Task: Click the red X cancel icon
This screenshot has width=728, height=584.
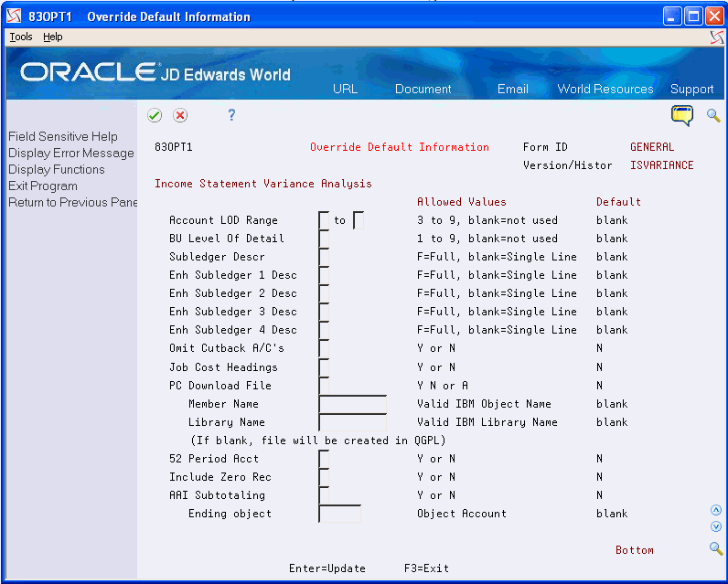Action: [x=180, y=115]
